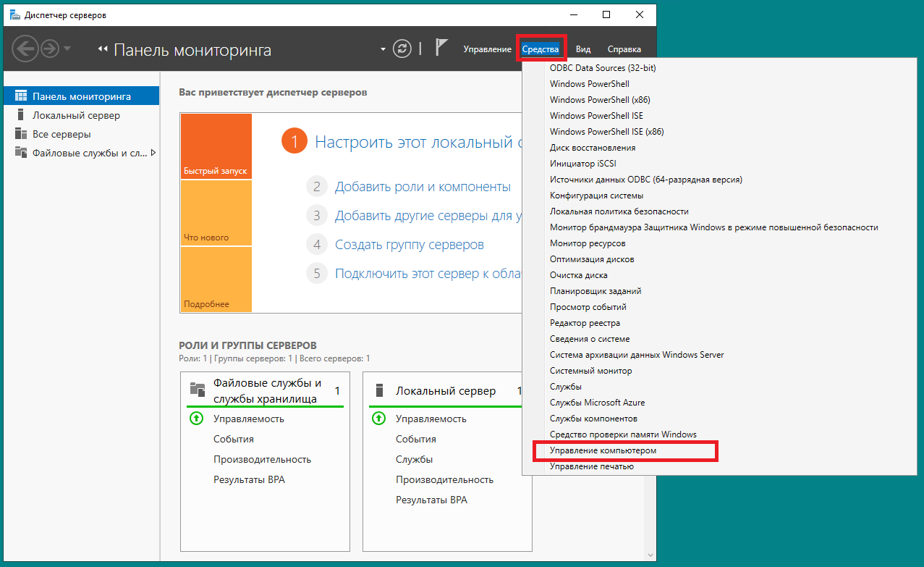
Task: Expand the Файловые службы sidebar arrow
Action: [x=153, y=153]
